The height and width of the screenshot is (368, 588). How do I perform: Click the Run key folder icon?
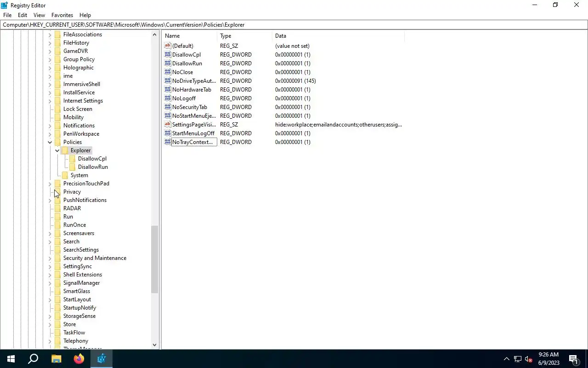[57, 217]
